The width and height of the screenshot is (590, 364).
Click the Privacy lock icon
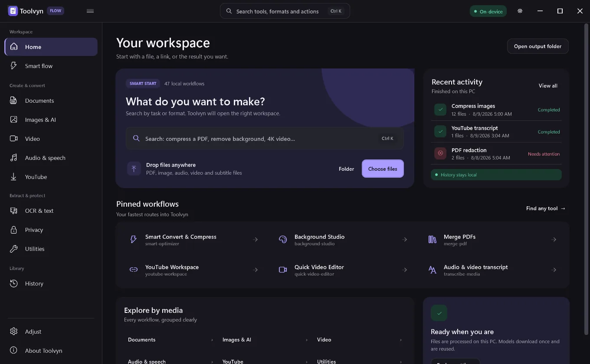pos(14,230)
